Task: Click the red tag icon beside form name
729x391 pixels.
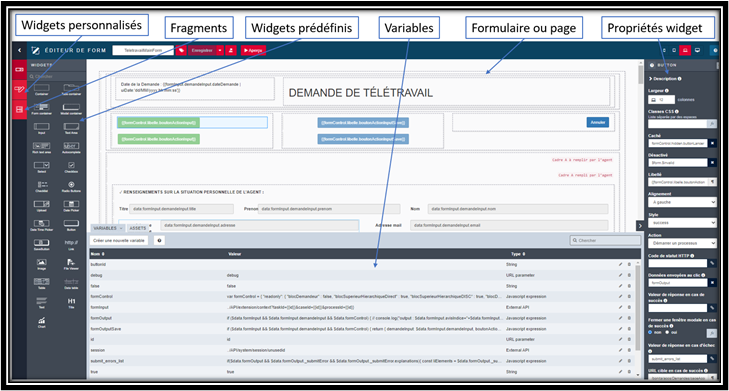Action: 181,50
